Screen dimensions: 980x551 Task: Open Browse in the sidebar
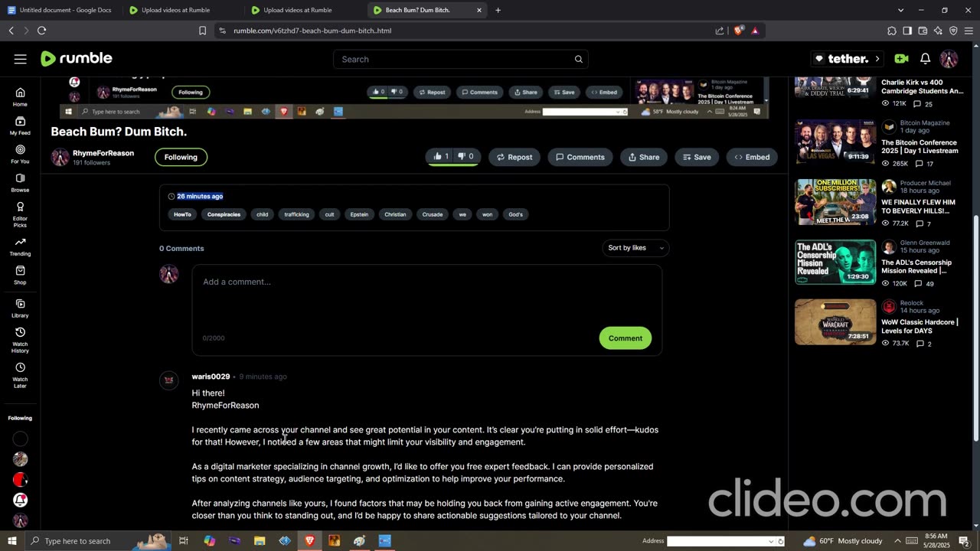pyautogui.click(x=20, y=182)
